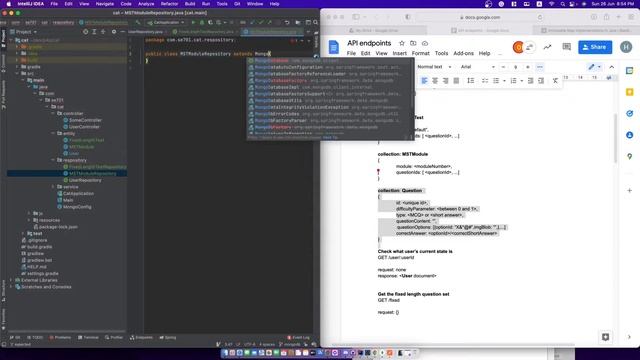Image resolution: width=640 pixels, height=360 pixels.
Task: Click the Safari address bar docs.google.com
Action: pyautogui.click(x=480, y=17)
